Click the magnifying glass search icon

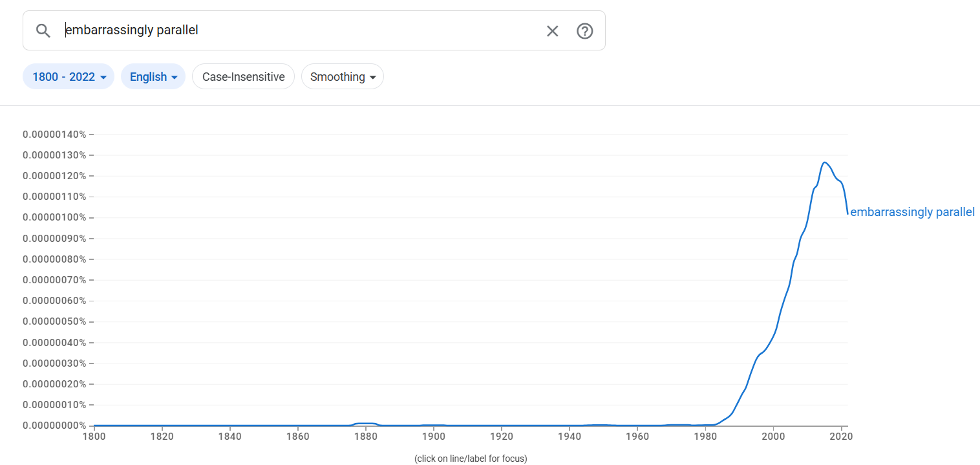click(x=43, y=31)
